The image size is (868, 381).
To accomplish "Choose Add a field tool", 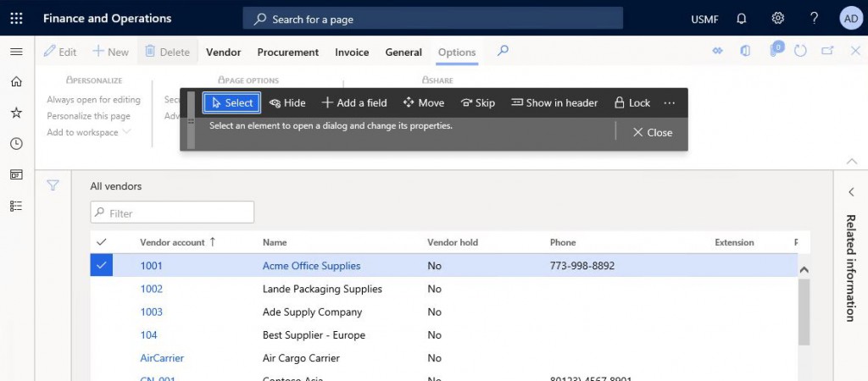I will coord(354,102).
